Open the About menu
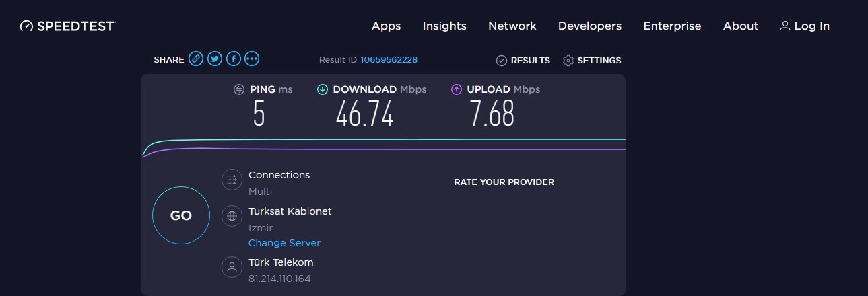This screenshot has width=868, height=296. coord(741,26)
